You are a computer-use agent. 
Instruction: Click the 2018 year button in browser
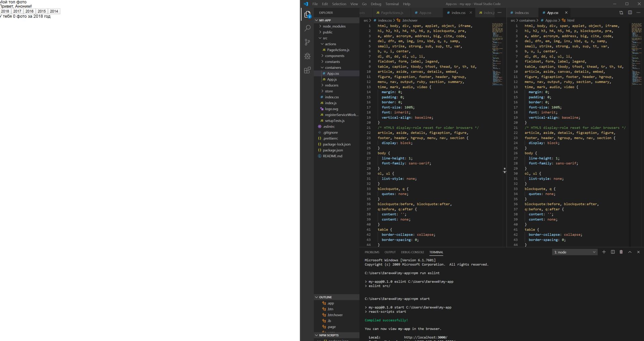point(5,11)
